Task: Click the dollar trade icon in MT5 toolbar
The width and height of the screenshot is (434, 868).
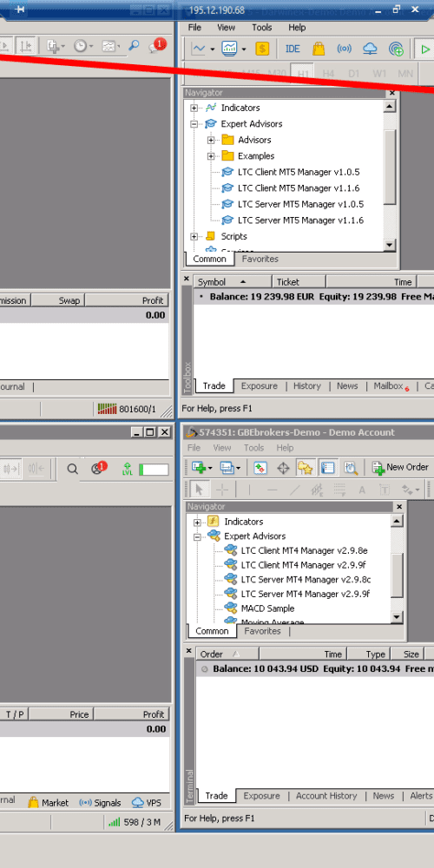Action: point(262,49)
